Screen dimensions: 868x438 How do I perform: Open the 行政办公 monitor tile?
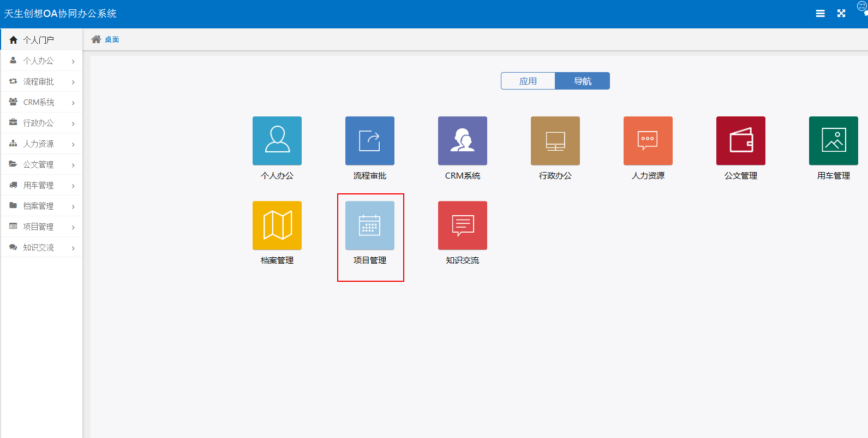tap(555, 141)
